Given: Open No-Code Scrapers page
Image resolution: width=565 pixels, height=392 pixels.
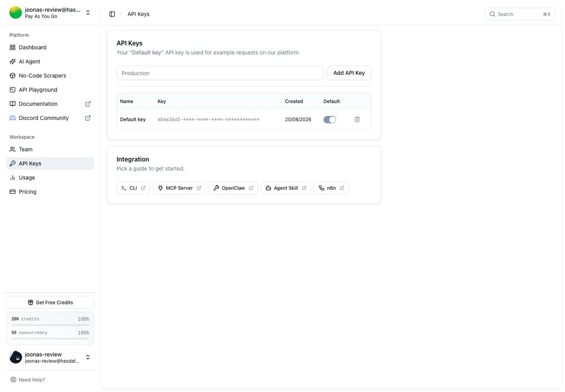Looking at the screenshot, I should click(50, 76).
